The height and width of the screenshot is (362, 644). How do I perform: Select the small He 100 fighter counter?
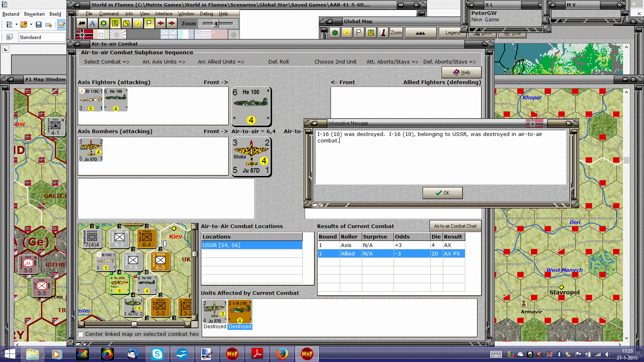116,100
